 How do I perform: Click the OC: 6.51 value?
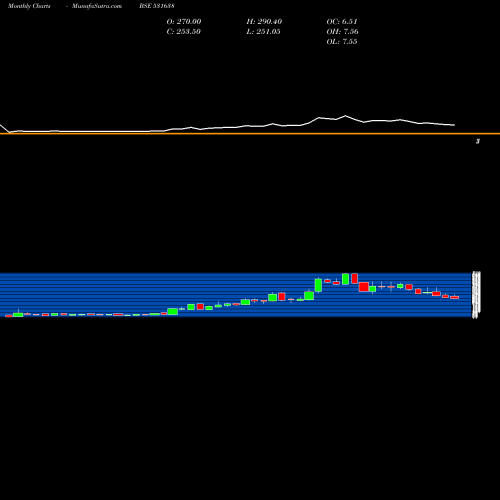tap(342, 21)
